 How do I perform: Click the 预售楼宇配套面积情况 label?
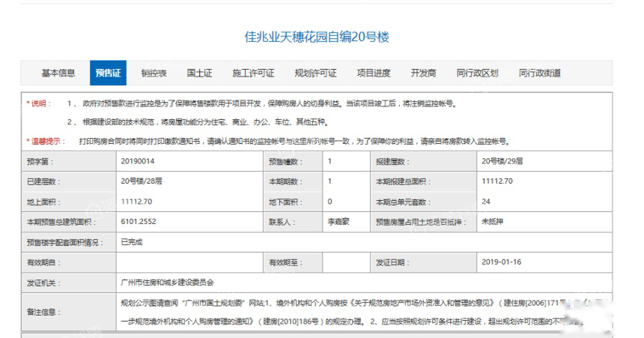pos(65,243)
